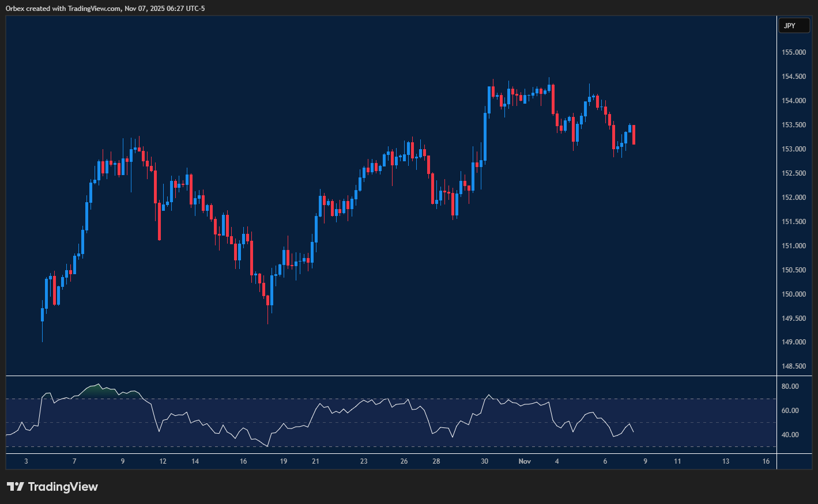Click the green overbought RSI shaded area
818x504 pixels.
tap(95, 391)
